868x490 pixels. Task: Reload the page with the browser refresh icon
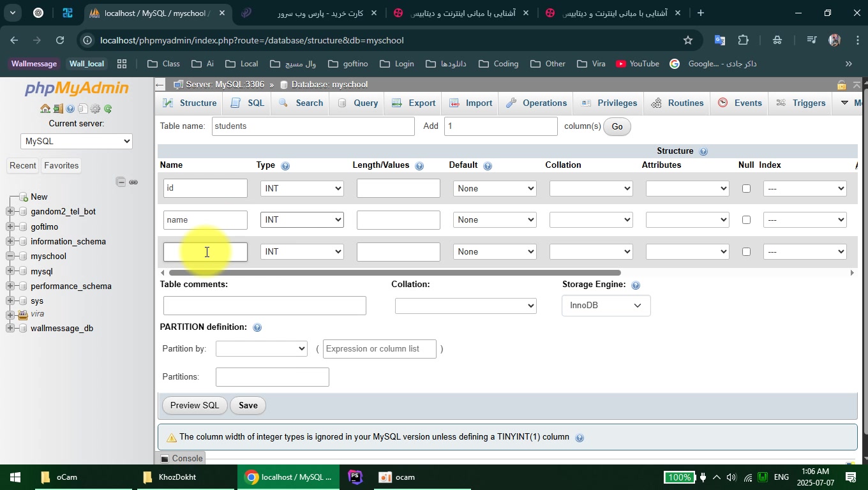(x=60, y=40)
